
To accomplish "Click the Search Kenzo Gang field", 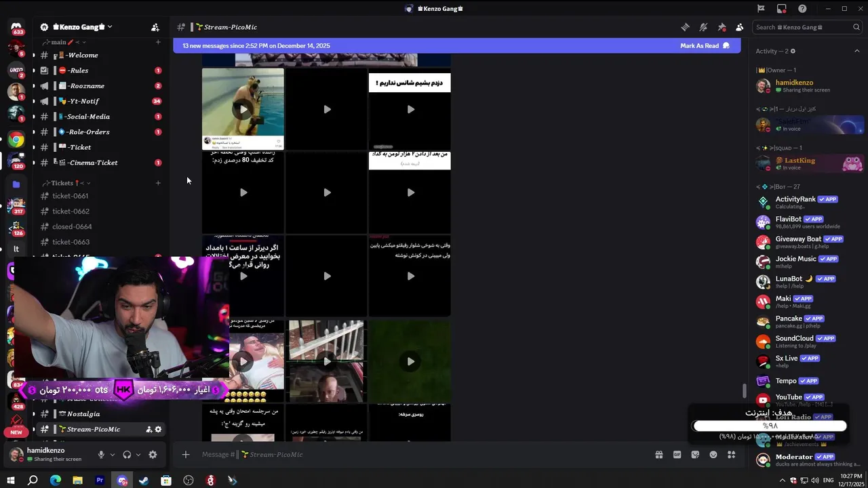I will click(807, 27).
